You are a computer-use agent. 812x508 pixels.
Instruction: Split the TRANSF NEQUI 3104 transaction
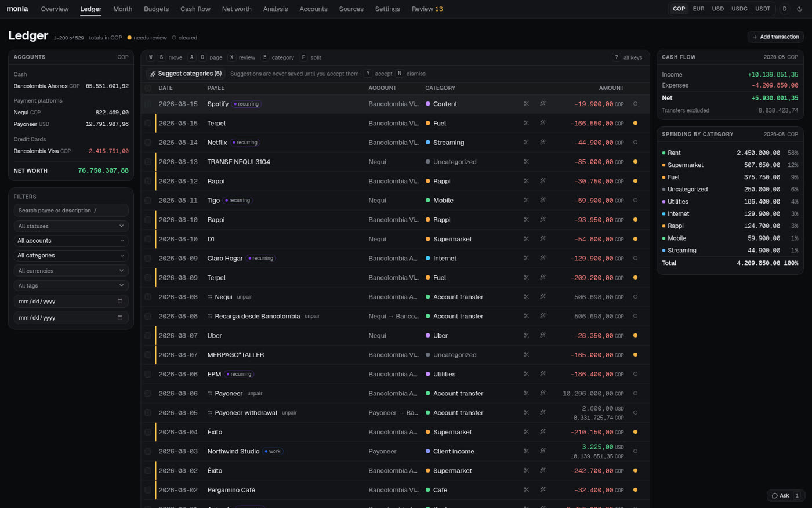pyautogui.click(x=527, y=162)
